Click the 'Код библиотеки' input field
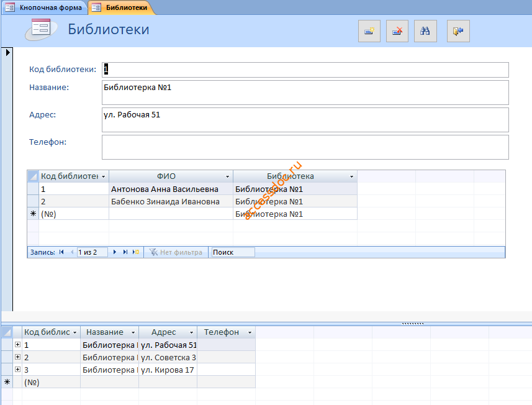 [305, 70]
